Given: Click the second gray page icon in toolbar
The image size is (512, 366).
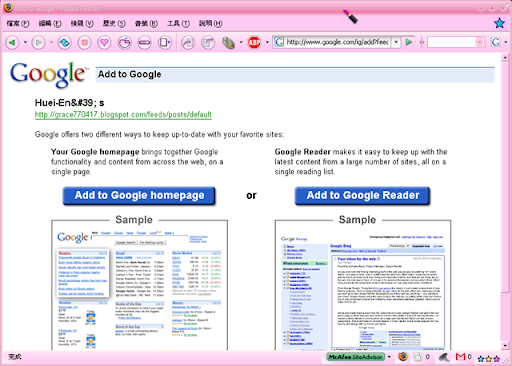Looking at the screenshot, I should (208, 43).
